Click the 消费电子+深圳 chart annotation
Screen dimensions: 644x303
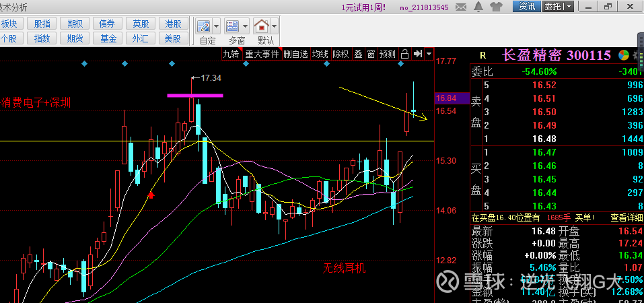35,103
